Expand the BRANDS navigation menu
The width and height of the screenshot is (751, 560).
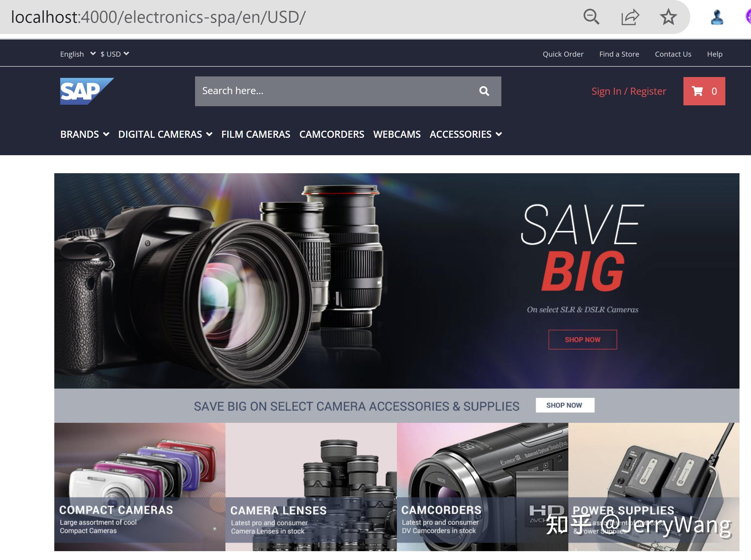84,134
